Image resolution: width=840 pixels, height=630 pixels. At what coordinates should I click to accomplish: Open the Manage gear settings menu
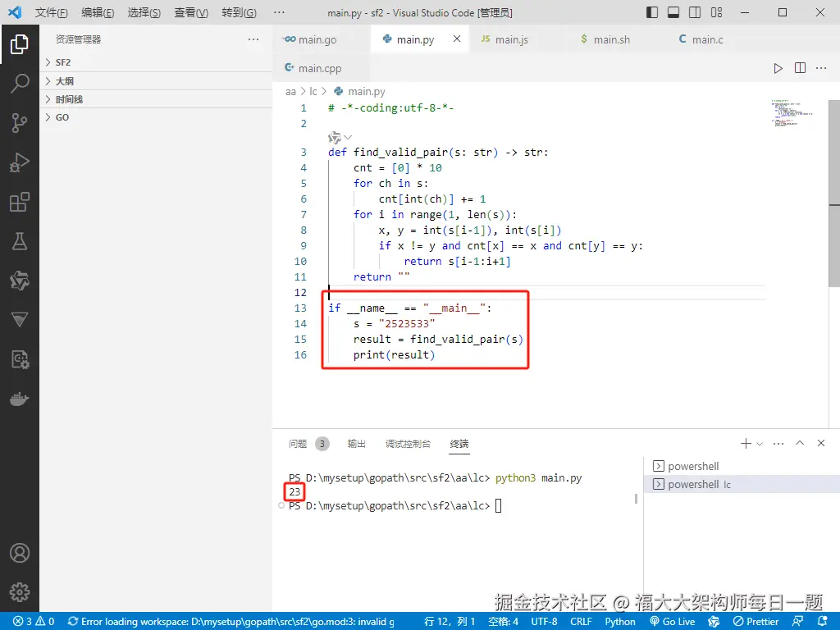coord(20,592)
